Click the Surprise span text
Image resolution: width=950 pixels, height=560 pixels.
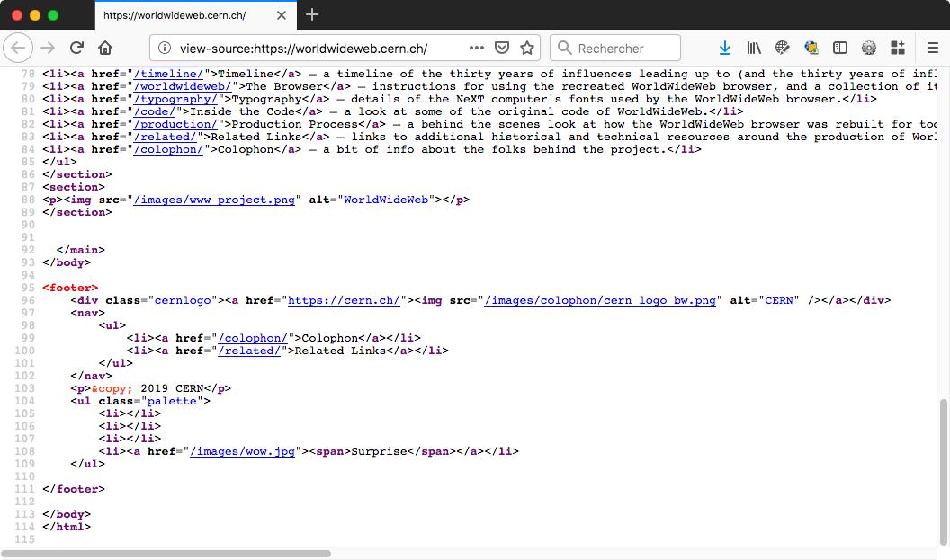pos(380,451)
